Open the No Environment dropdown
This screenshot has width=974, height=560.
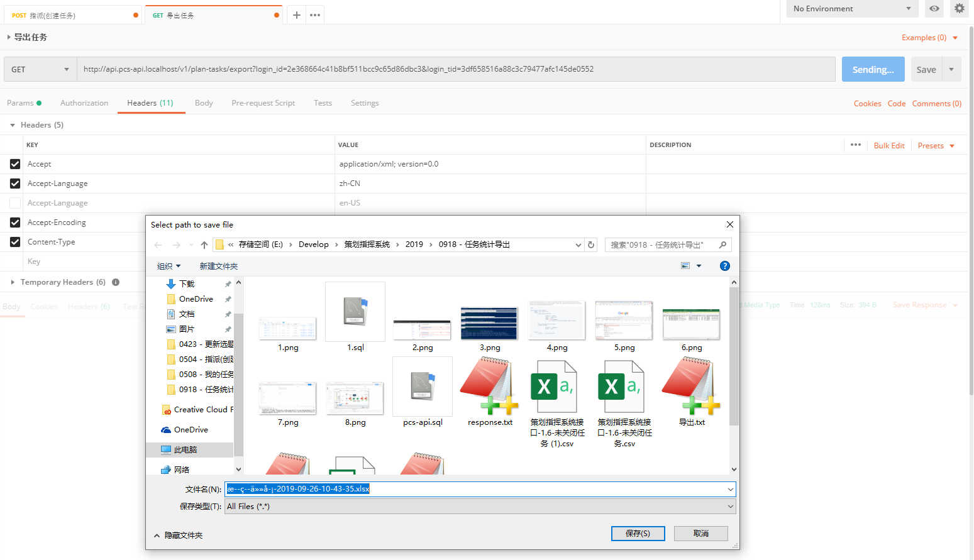[x=851, y=9]
